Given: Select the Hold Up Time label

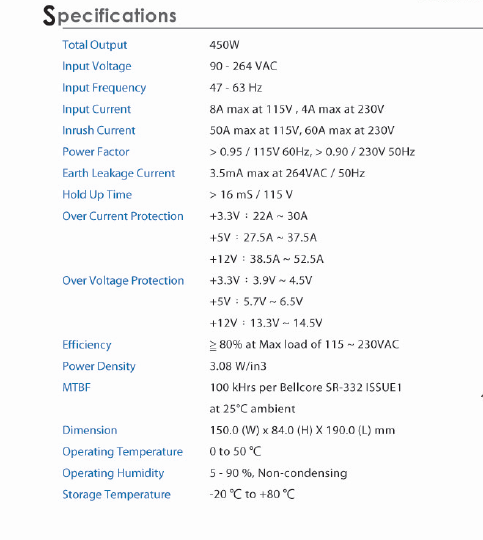Looking at the screenshot, I should pos(97,195).
